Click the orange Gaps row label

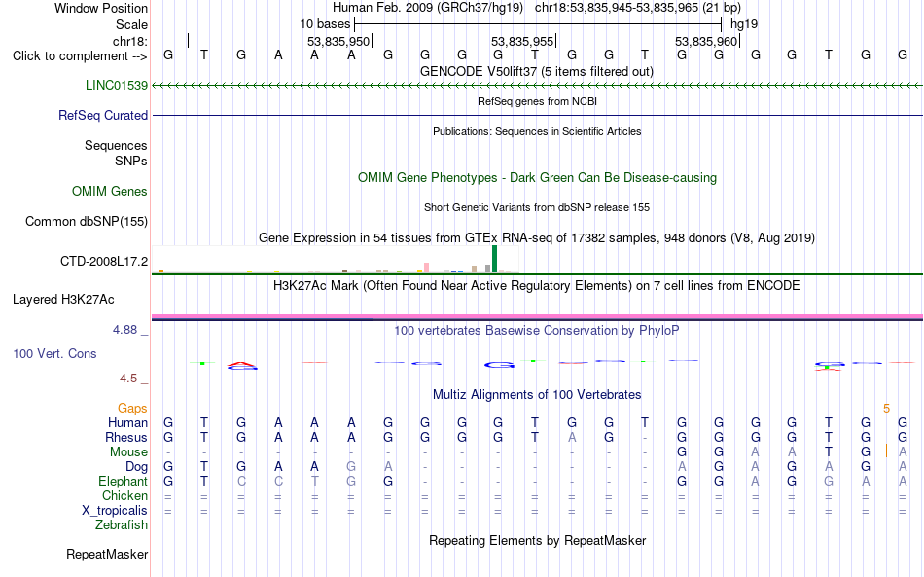click(x=132, y=409)
